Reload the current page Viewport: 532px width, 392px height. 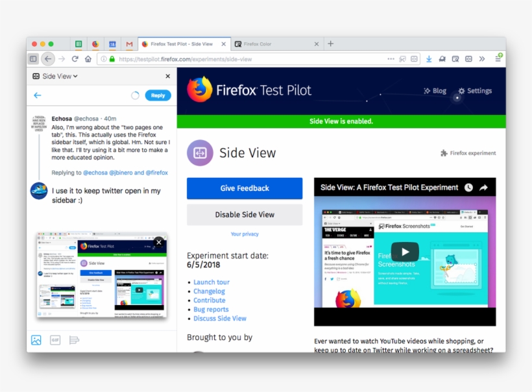click(x=75, y=58)
